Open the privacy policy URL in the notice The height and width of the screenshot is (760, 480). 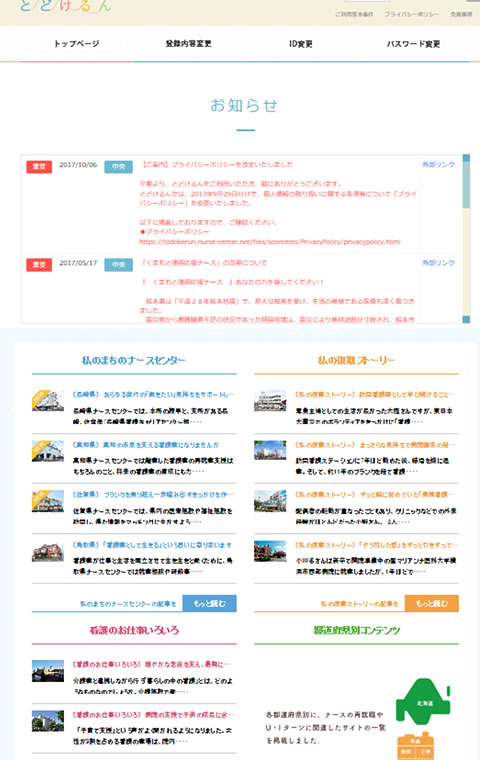(x=270, y=241)
